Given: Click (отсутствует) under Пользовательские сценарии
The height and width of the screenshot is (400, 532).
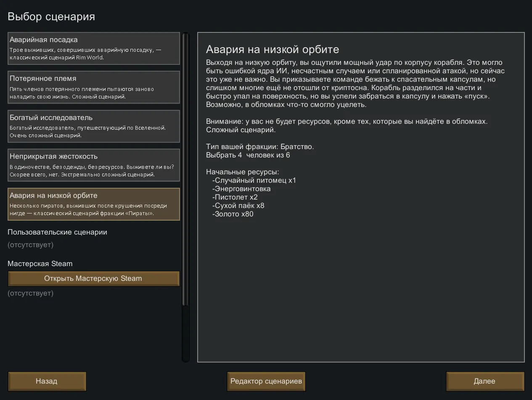Looking at the screenshot, I should tap(30, 245).
